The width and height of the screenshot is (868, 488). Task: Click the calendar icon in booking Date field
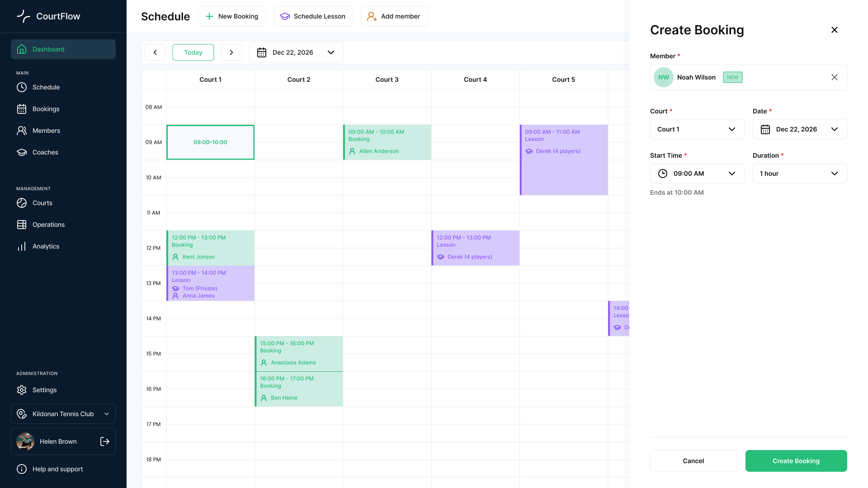pyautogui.click(x=765, y=129)
